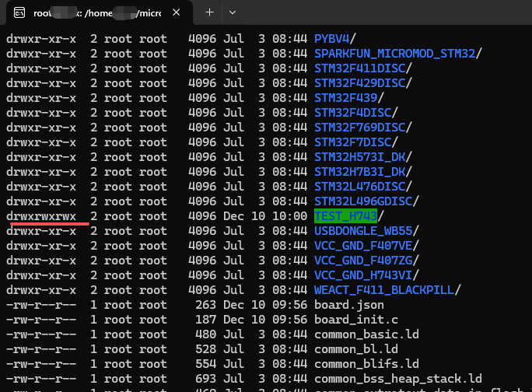Click the terminal icon in the tab
The height and width of the screenshot is (392, 532).
pyautogui.click(x=19, y=13)
